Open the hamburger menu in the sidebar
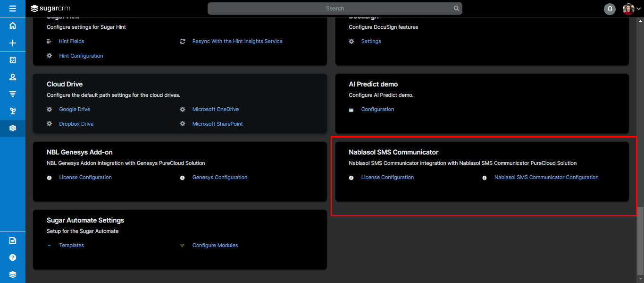 pyautogui.click(x=13, y=9)
